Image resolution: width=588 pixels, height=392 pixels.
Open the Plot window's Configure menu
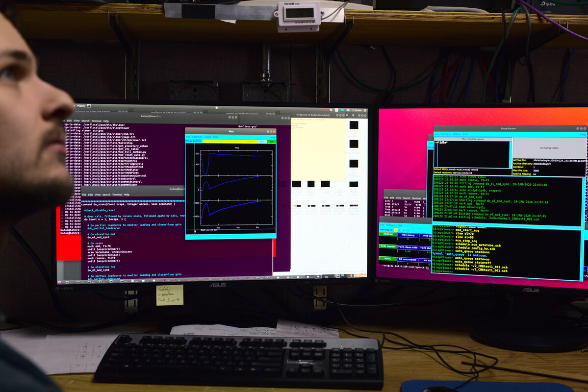tap(197, 137)
